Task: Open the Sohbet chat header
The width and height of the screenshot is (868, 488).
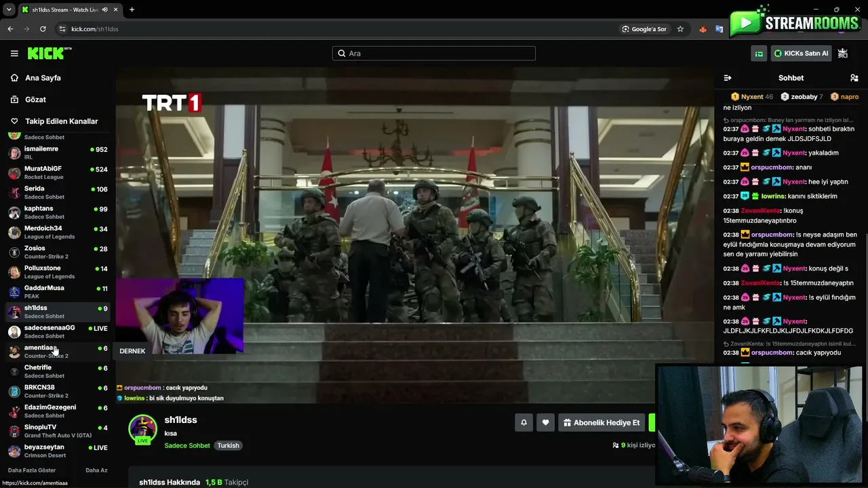Action: [791, 78]
